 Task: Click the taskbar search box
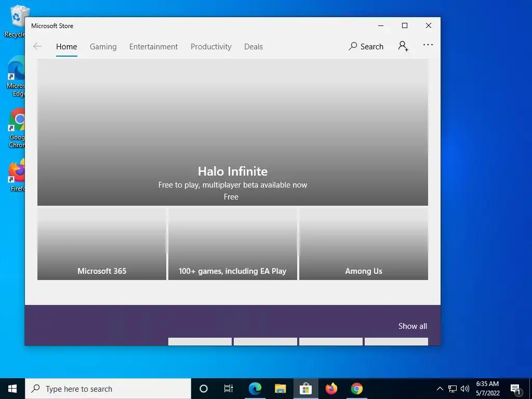point(108,389)
